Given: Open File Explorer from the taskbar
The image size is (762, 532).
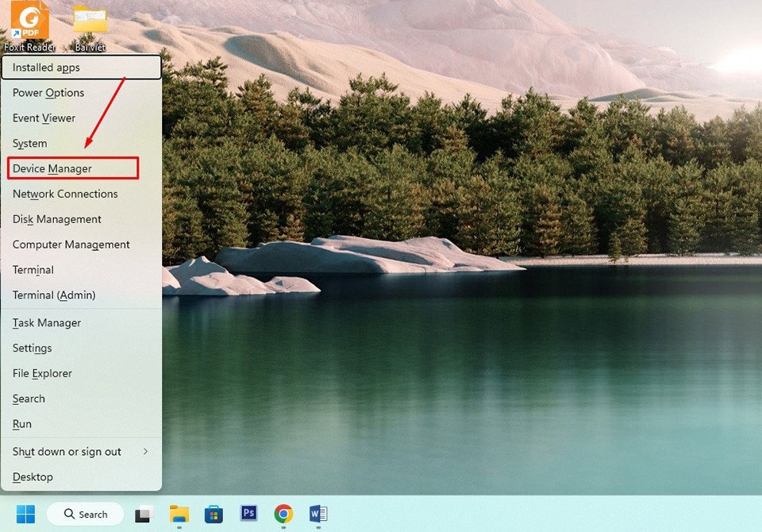Looking at the screenshot, I should pos(179,514).
